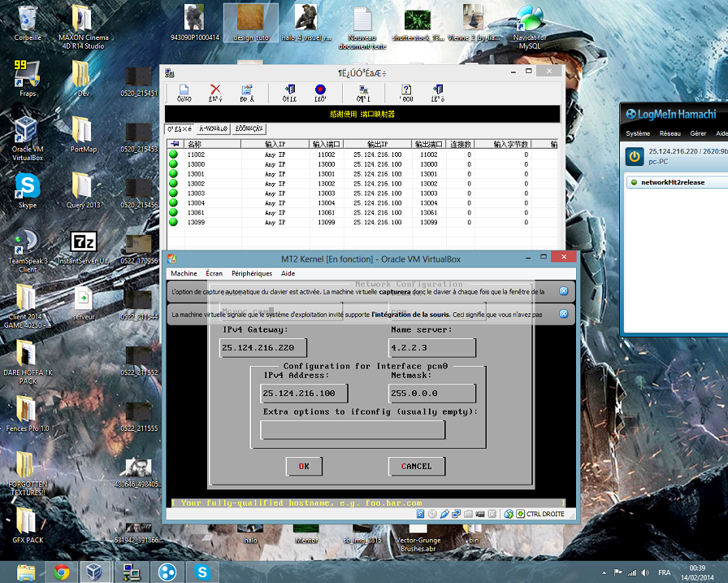This screenshot has height=583, width=728.
Task: Select the 13003 mapping row in PortMap
Action: [362, 194]
